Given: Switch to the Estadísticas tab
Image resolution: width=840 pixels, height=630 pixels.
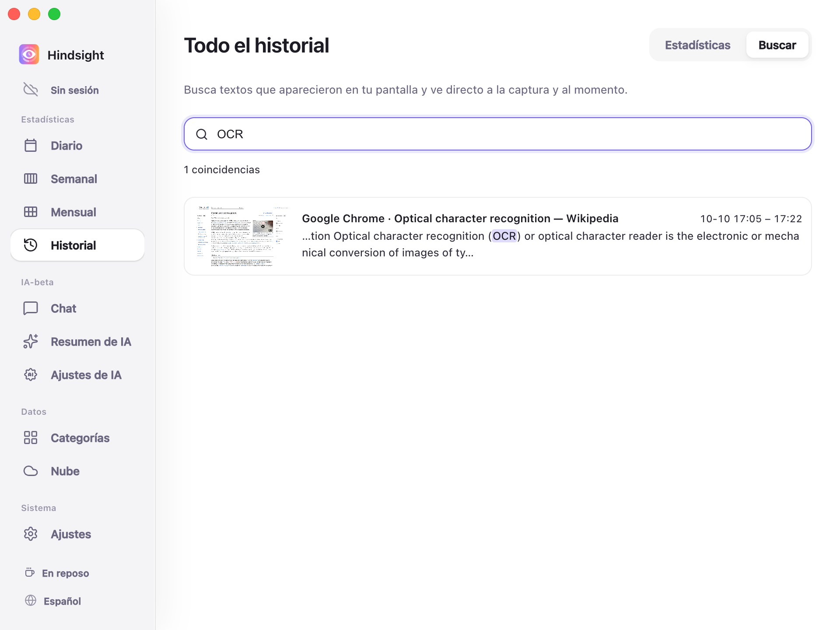Looking at the screenshot, I should coord(697,45).
